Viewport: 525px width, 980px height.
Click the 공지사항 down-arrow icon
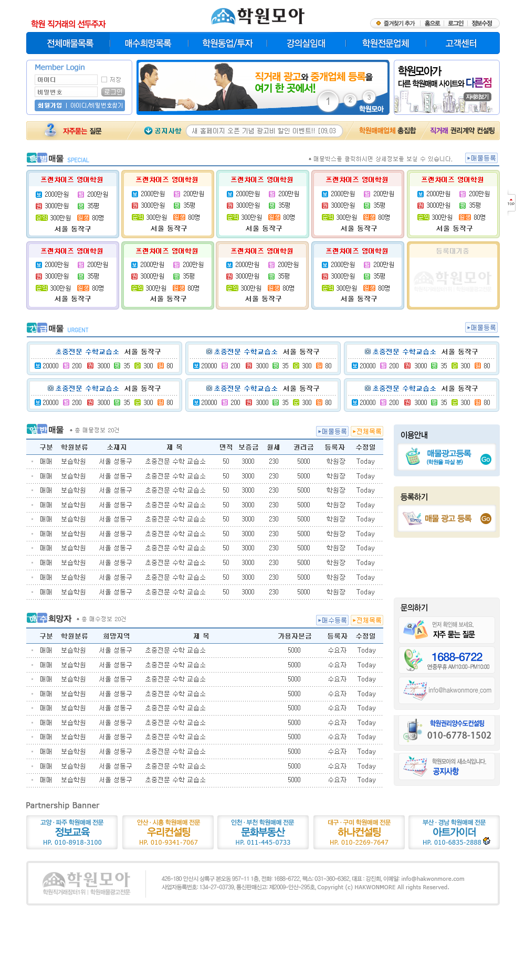(x=148, y=131)
